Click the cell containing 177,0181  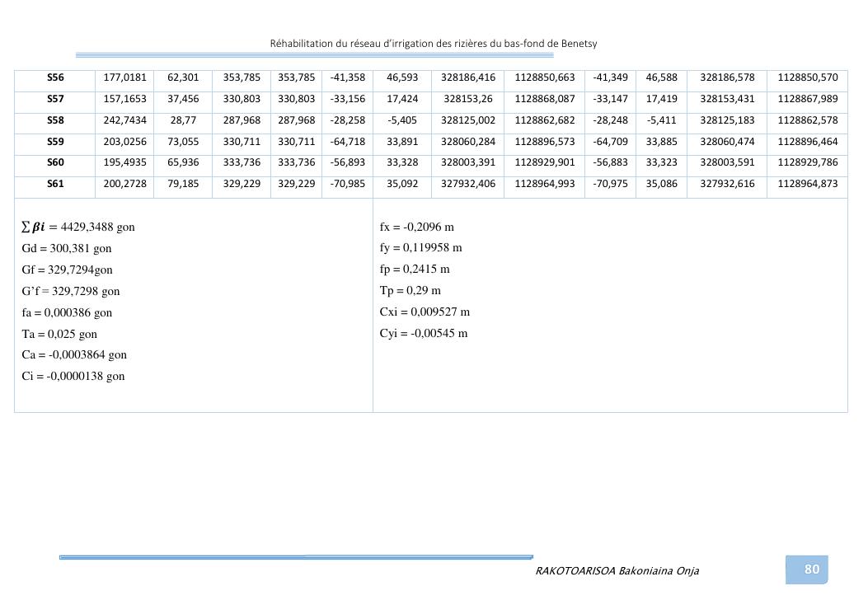coord(125,77)
